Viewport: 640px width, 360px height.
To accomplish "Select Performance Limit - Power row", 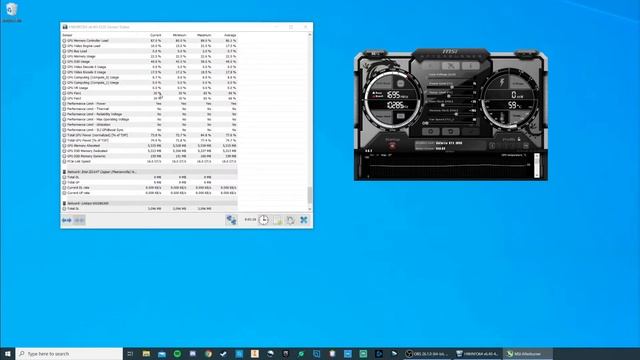I will tap(149, 104).
